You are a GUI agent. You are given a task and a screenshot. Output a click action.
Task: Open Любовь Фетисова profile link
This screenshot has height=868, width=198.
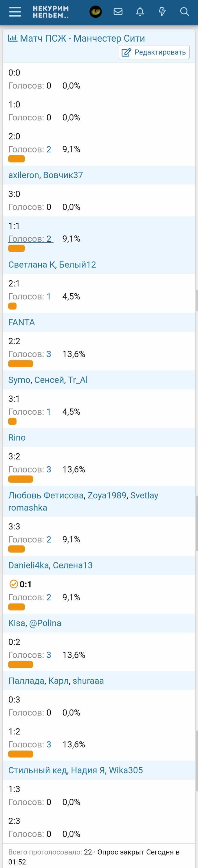tap(46, 495)
